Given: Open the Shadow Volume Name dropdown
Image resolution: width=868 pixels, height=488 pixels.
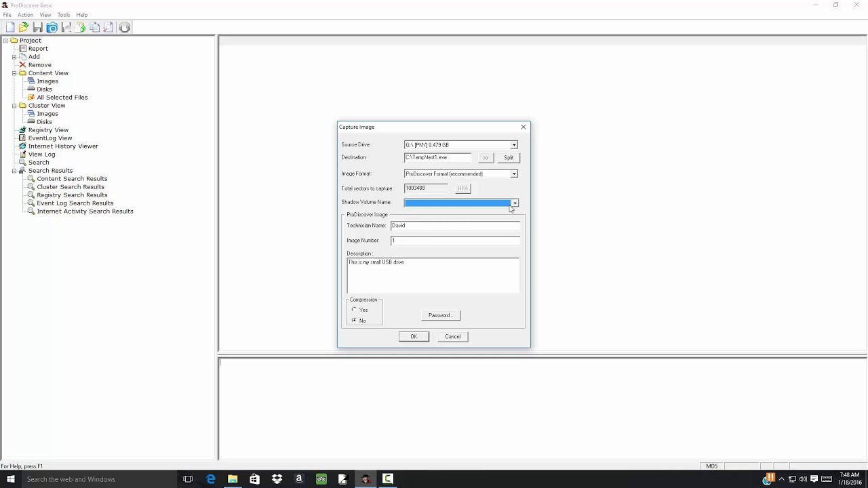Looking at the screenshot, I should coord(515,203).
